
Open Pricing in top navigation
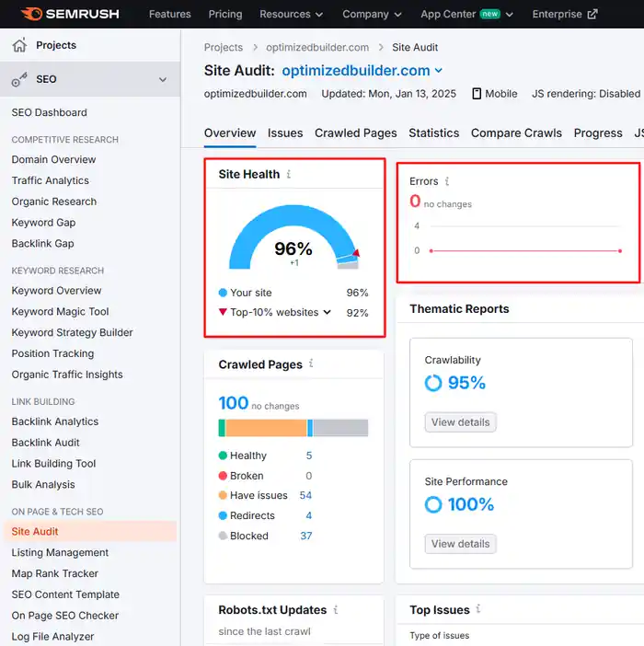(225, 14)
